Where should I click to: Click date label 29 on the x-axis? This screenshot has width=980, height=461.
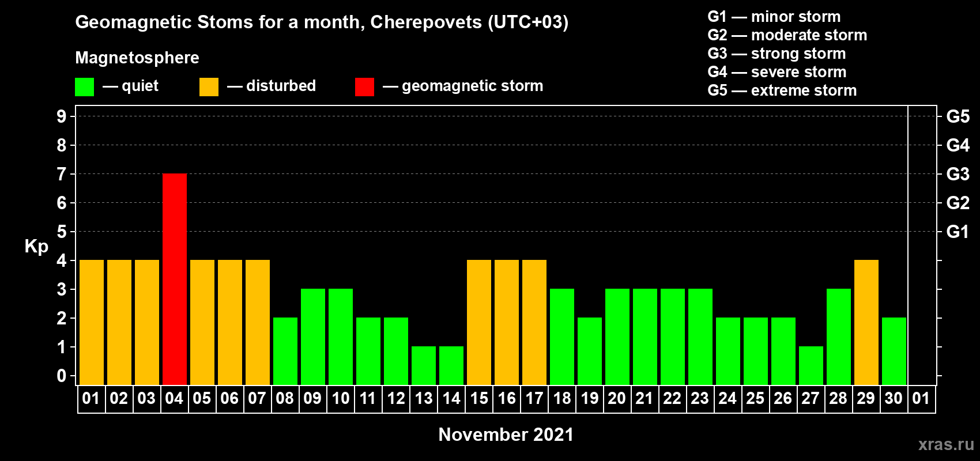tap(866, 399)
